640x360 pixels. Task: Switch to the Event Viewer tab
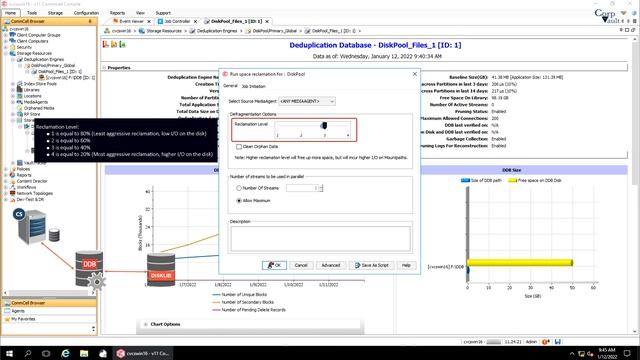[x=131, y=21]
